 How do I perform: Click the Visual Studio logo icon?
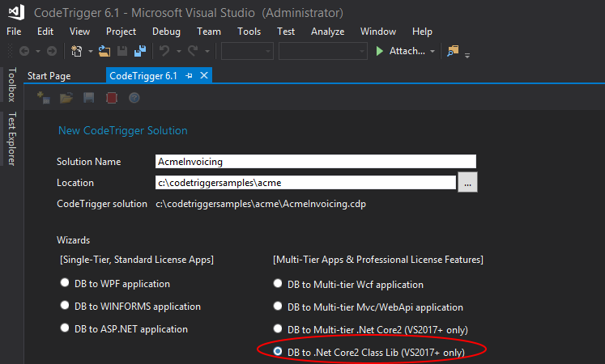click(x=16, y=13)
